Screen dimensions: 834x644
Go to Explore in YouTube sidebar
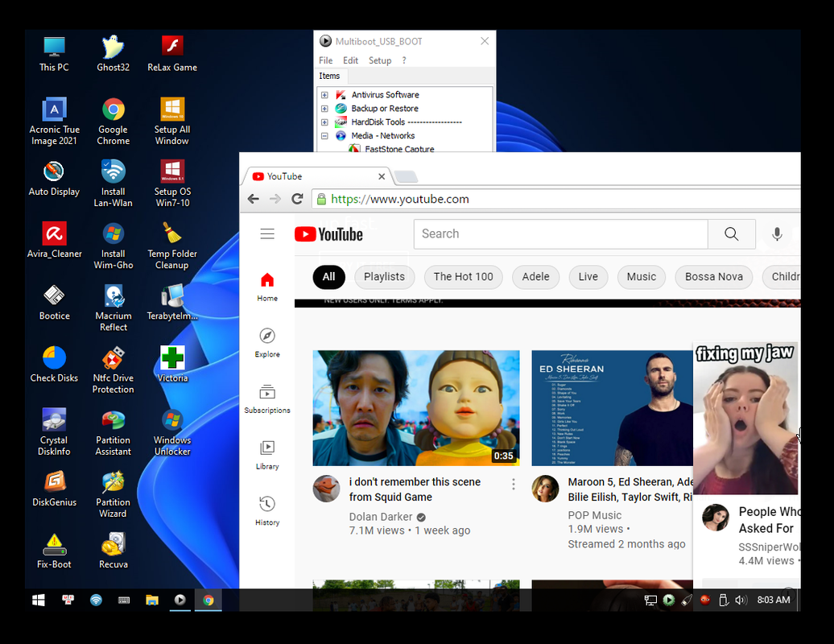click(x=267, y=343)
